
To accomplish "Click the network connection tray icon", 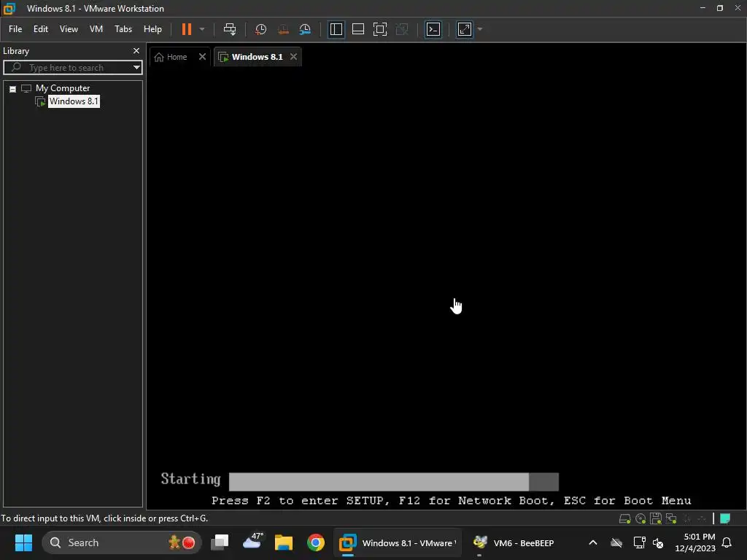I will point(639,542).
